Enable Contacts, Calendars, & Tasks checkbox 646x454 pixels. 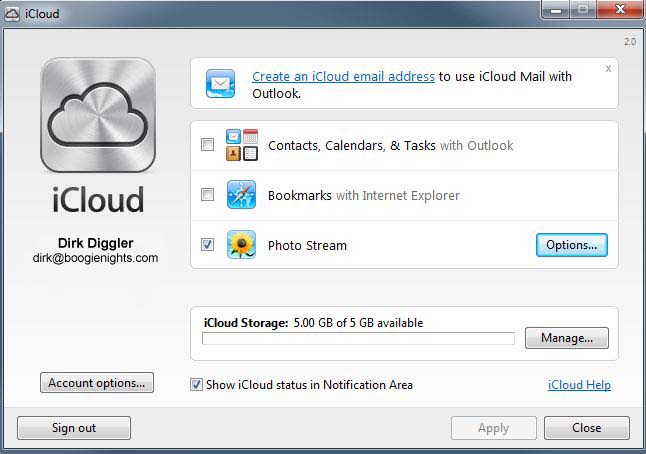point(207,145)
